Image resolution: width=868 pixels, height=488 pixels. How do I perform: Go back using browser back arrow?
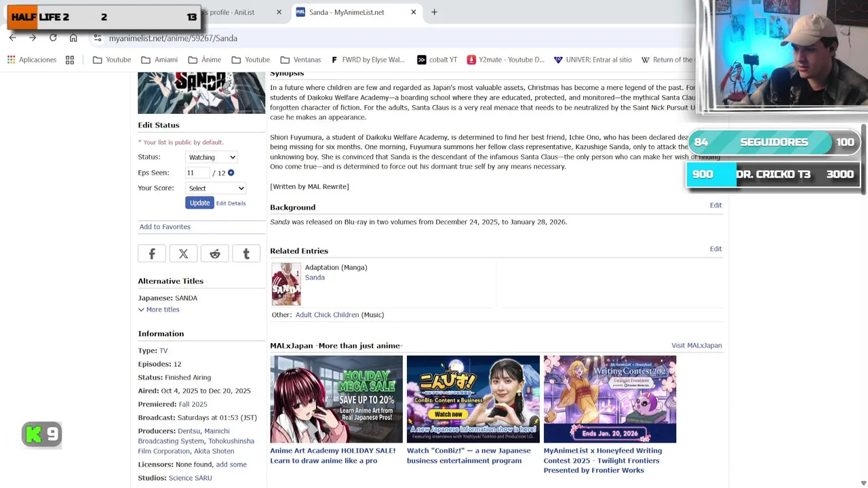(12, 38)
